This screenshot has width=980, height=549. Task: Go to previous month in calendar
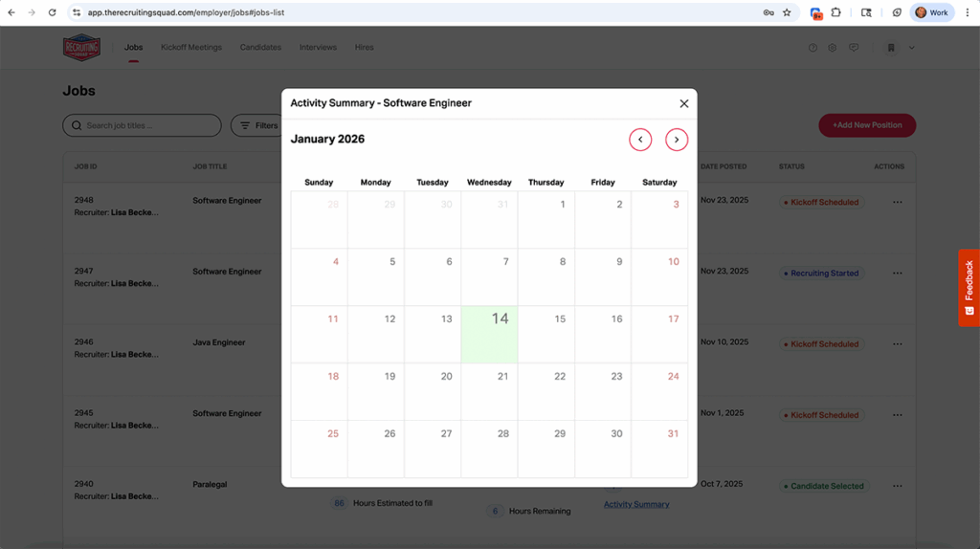[x=640, y=140]
